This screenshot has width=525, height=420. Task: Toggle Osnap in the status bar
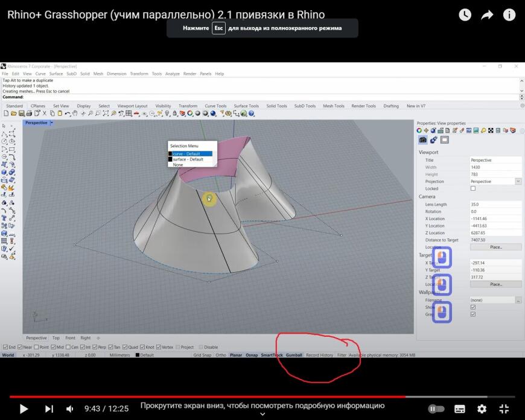(252, 355)
